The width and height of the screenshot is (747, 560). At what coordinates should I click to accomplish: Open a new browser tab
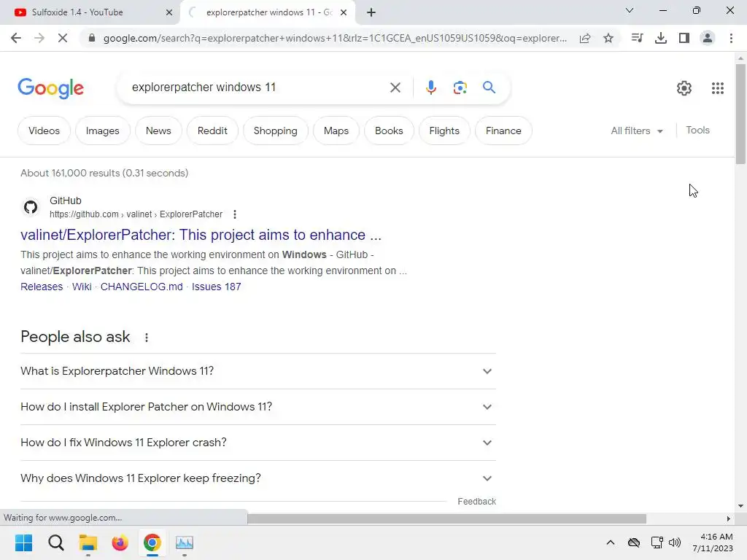pos(371,12)
